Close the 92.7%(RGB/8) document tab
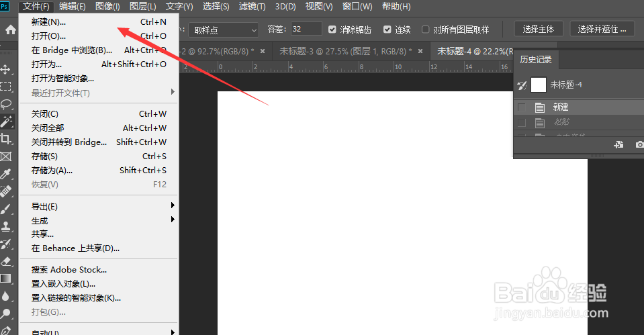Image resolution: width=644 pixels, height=335 pixels. tap(263, 51)
